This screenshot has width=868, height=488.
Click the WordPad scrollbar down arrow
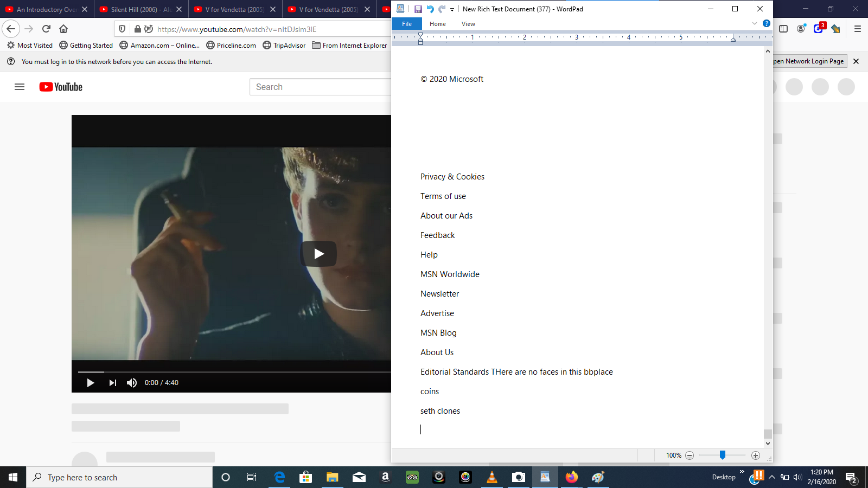(768, 443)
